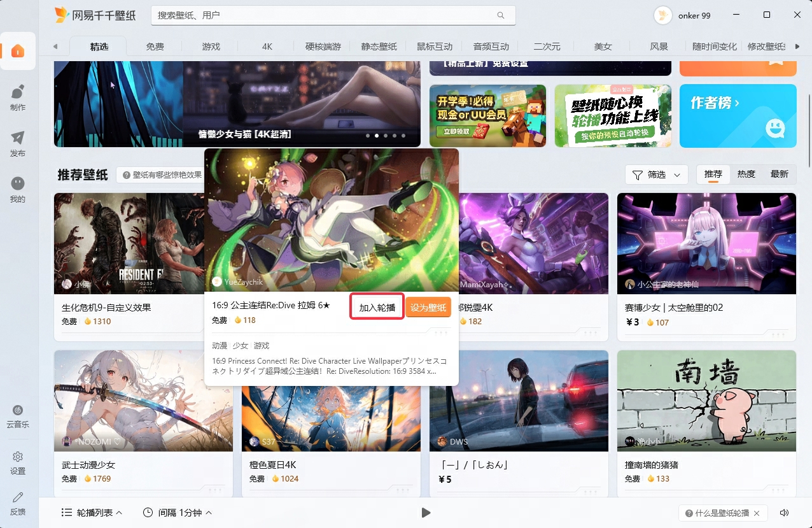Select the 硬核端游 tab
Image resolution: width=812 pixels, height=528 pixels.
[x=323, y=46]
